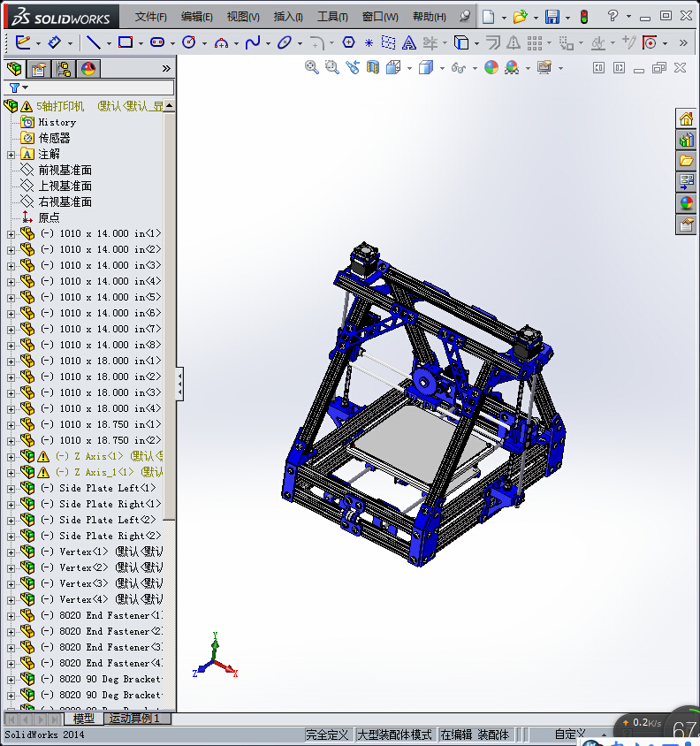Select the Spline sketch tool

click(x=253, y=42)
